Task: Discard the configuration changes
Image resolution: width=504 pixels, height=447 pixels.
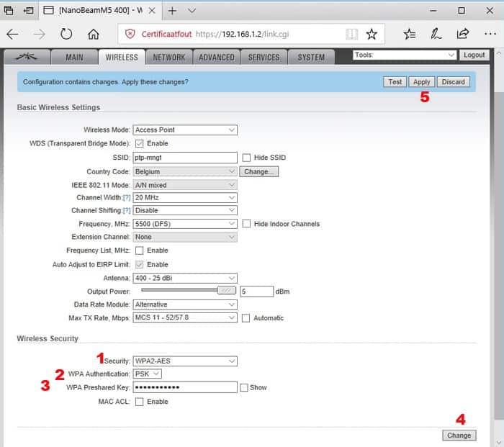Action: (453, 82)
